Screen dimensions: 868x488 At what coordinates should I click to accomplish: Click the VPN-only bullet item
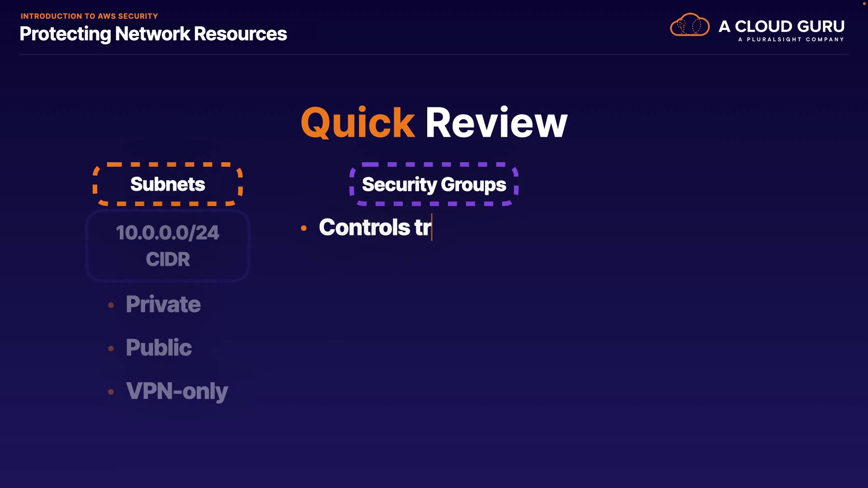pos(177,391)
